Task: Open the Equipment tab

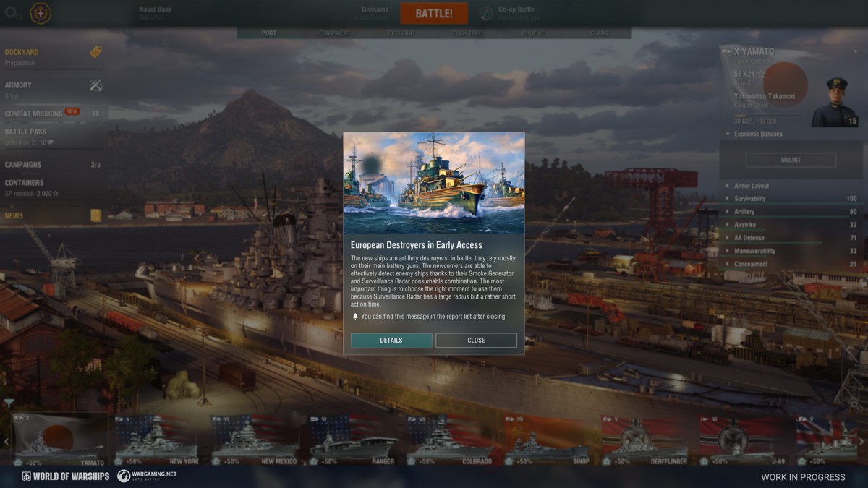Action: [x=334, y=33]
